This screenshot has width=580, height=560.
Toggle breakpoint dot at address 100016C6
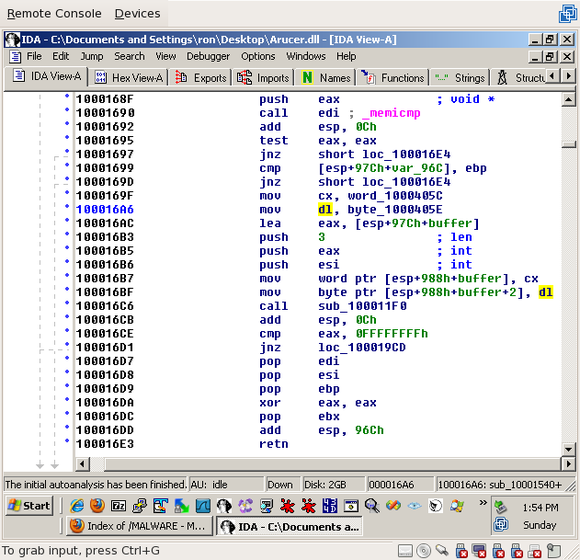[x=67, y=303]
